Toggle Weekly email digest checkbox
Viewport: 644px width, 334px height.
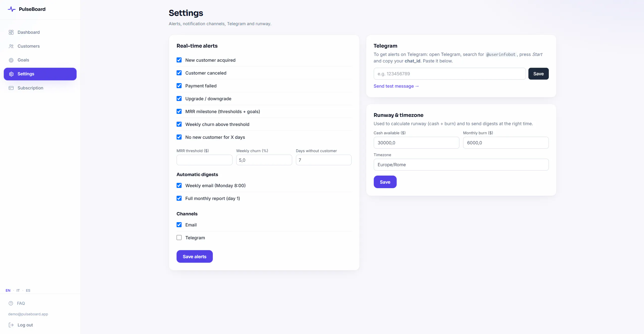179,185
